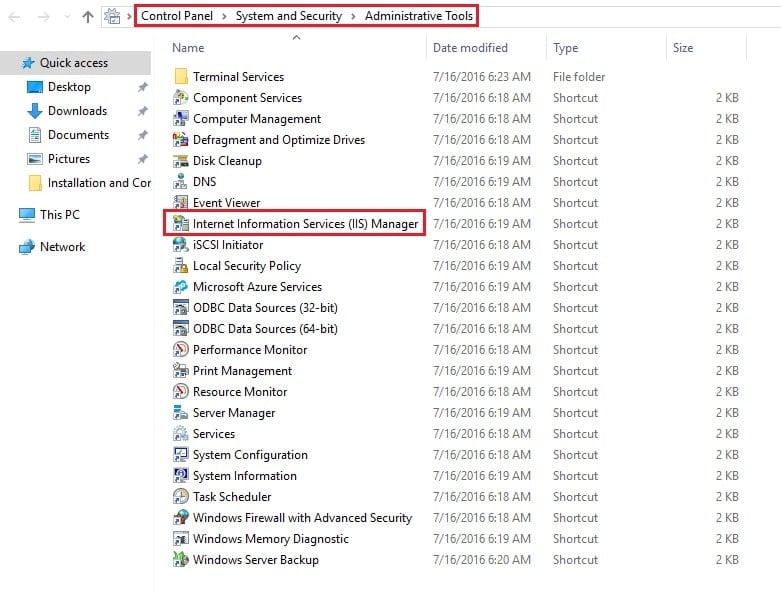This screenshot has width=781, height=591.
Task: Click the up-one-level arrow button
Action: (88, 16)
